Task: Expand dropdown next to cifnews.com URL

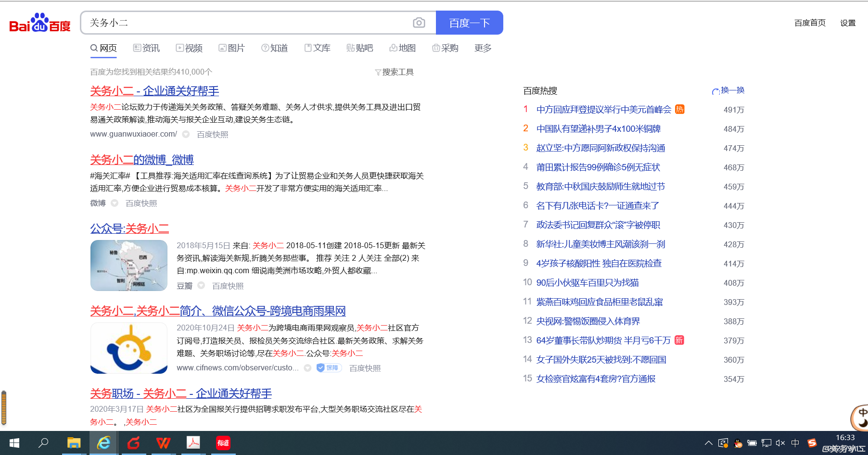Action: point(307,368)
